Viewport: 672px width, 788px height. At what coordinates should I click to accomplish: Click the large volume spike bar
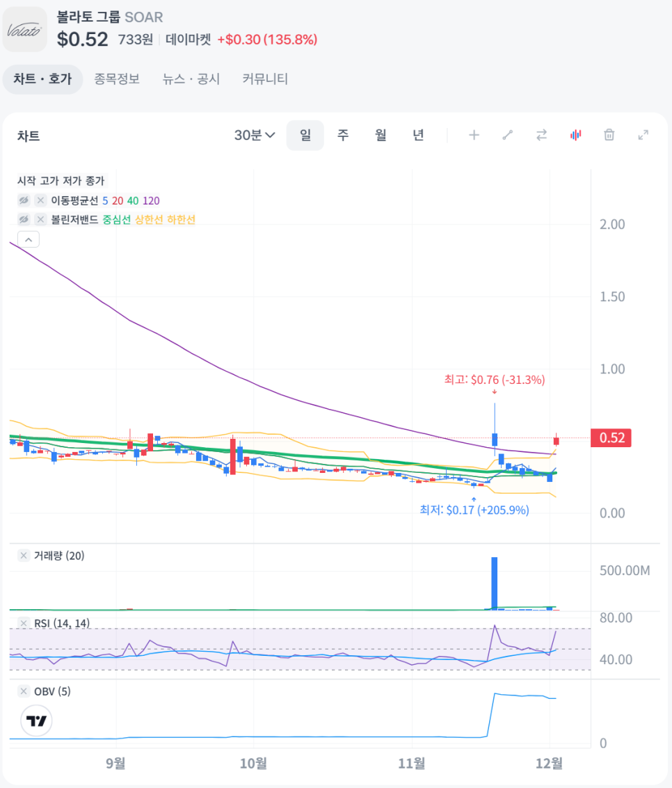(495, 584)
